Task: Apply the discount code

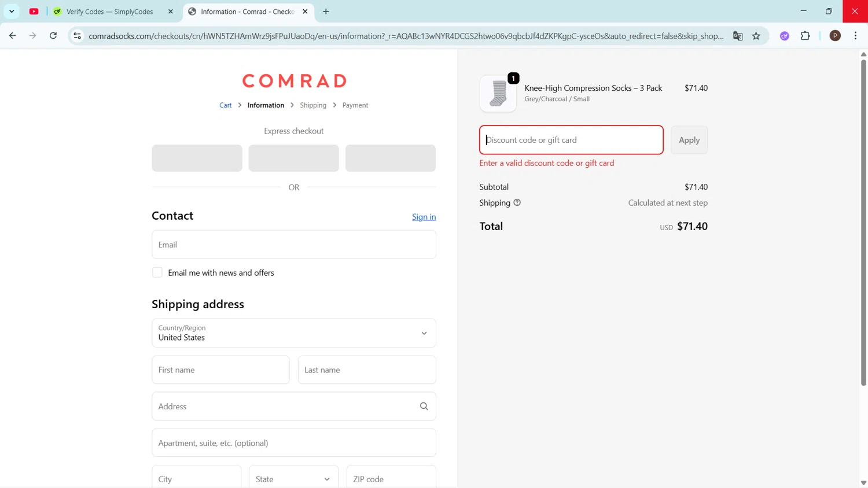Action: pos(689,140)
